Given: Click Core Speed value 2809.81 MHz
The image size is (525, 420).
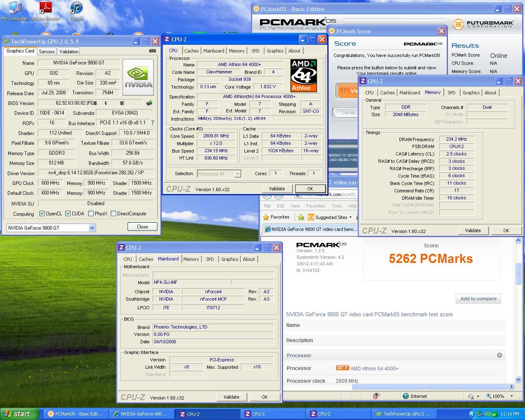Looking at the screenshot, I should pos(216,136).
